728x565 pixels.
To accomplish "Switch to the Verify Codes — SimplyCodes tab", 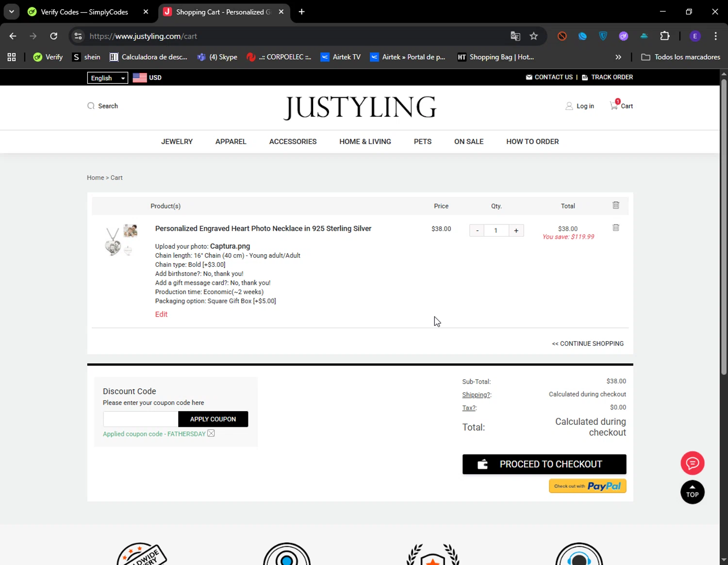I will click(x=84, y=12).
